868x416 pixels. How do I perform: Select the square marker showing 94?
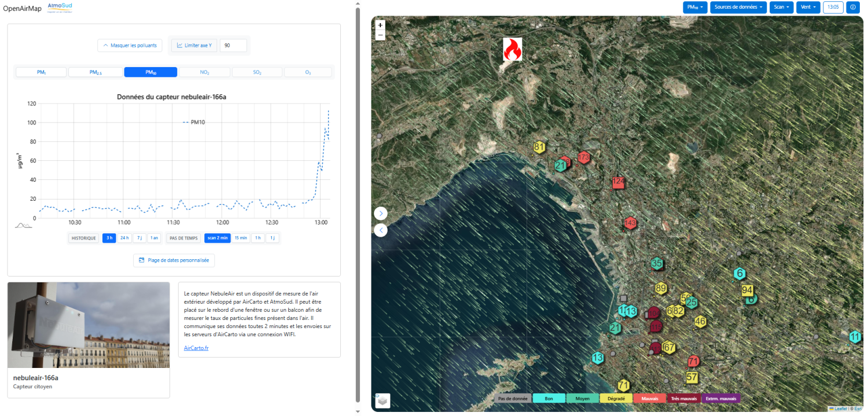747,290
